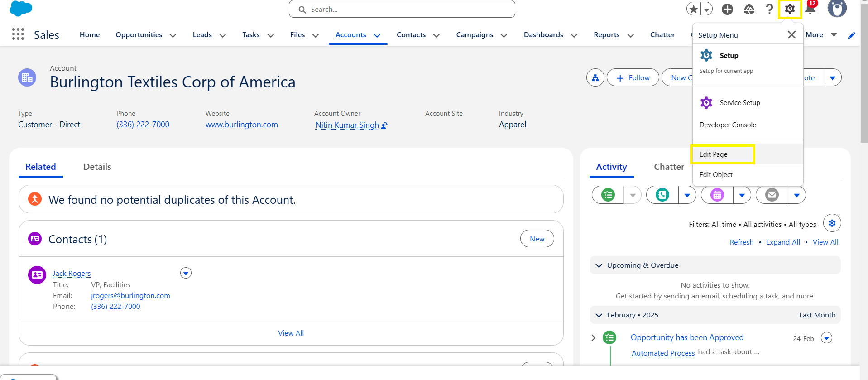Open Developer Console from Setup Menu
The width and height of the screenshot is (868, 380).
click(728, 125)
